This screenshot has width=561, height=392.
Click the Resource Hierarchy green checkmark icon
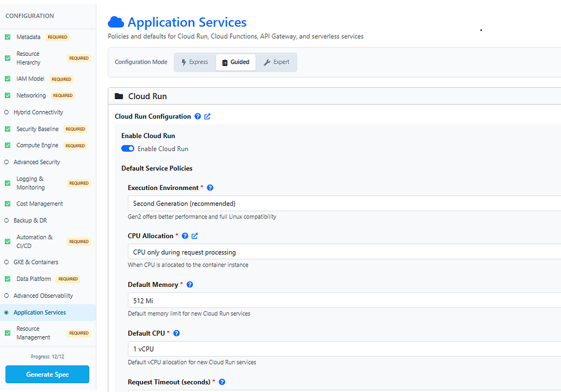click(8, 58)
